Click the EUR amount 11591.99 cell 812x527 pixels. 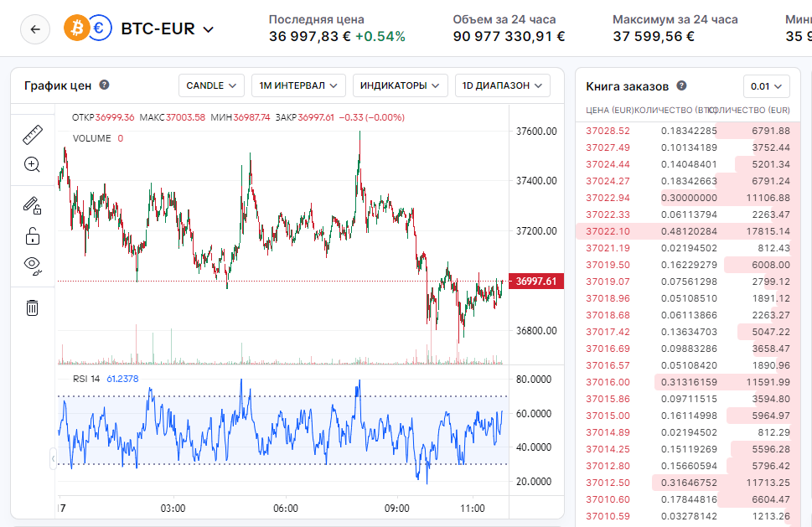click(768, 382)
